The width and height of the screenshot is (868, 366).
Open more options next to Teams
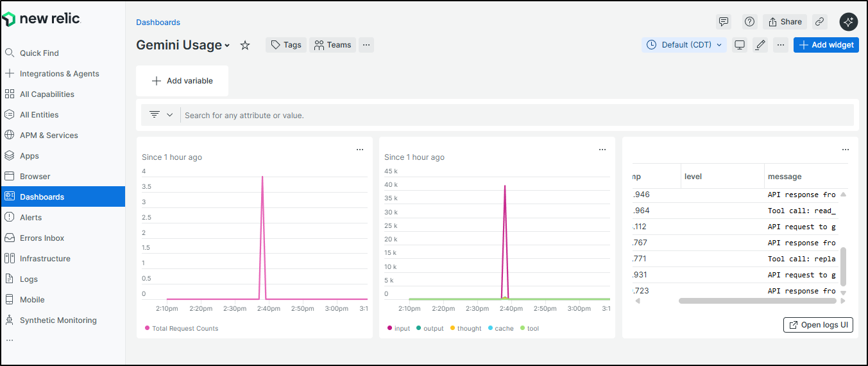point(366,45)
